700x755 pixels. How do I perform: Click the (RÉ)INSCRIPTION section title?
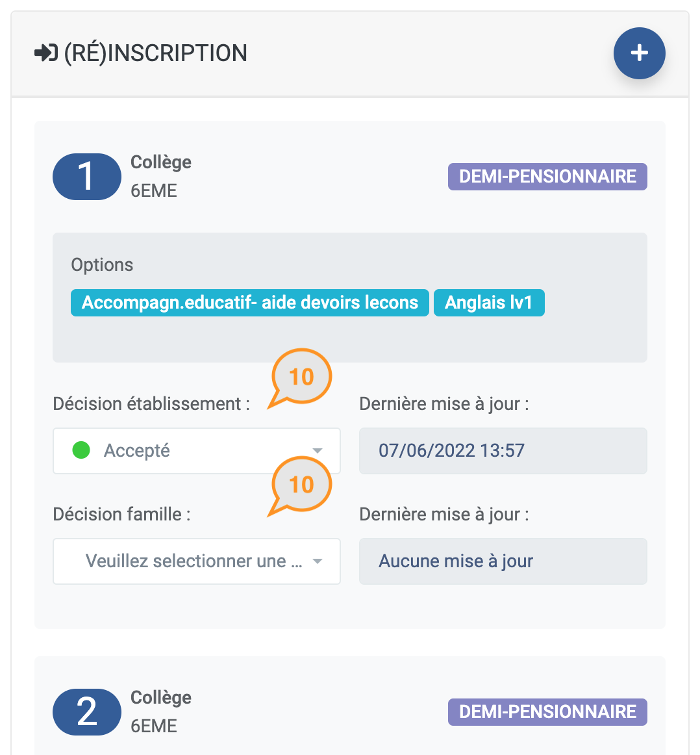coord(155,53)
